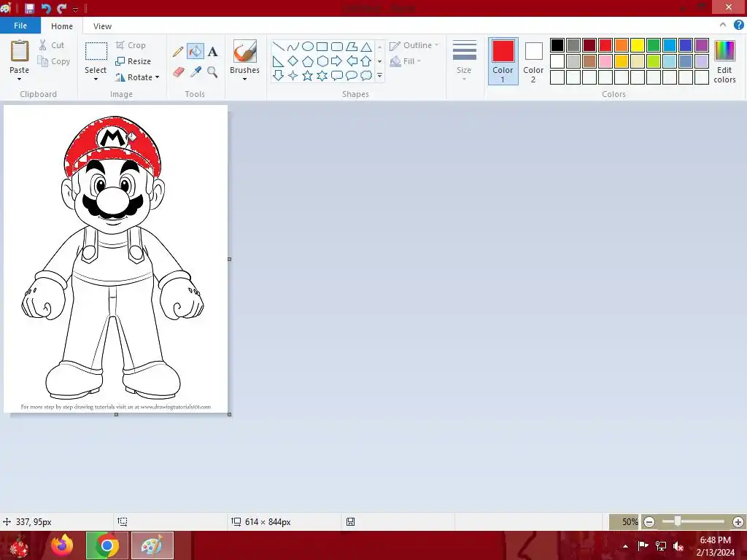Choose the five-point star shape
Viewport: 747px width, 560px height.
click(x=307, y=76)
